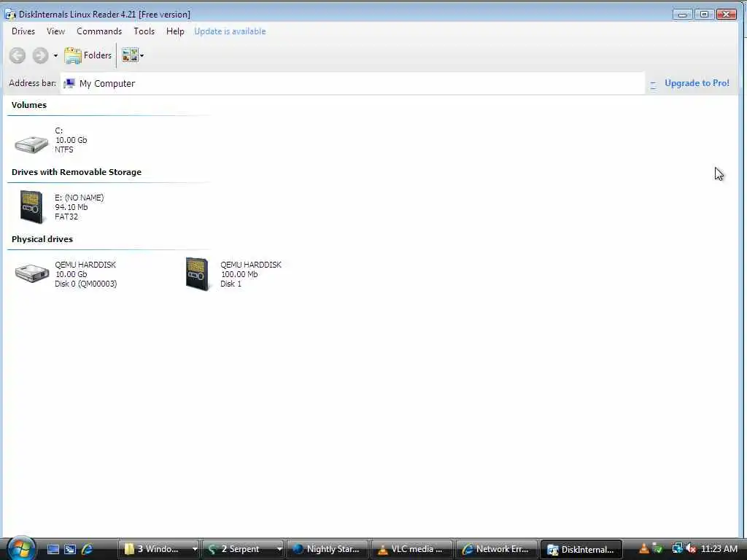The height and width of the screenshot is (560, 747).
Task: Click Show Desktop quick launch icon
Action: click(53, 550)
